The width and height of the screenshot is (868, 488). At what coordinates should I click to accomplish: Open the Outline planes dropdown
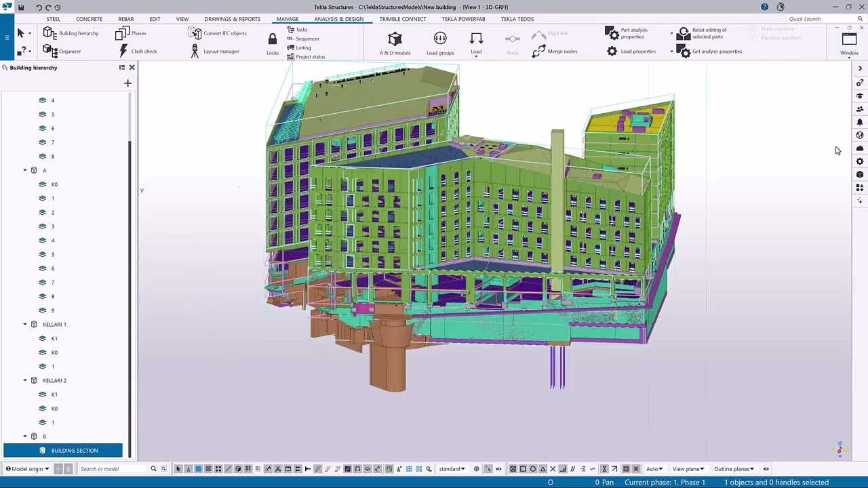[734, 468]
